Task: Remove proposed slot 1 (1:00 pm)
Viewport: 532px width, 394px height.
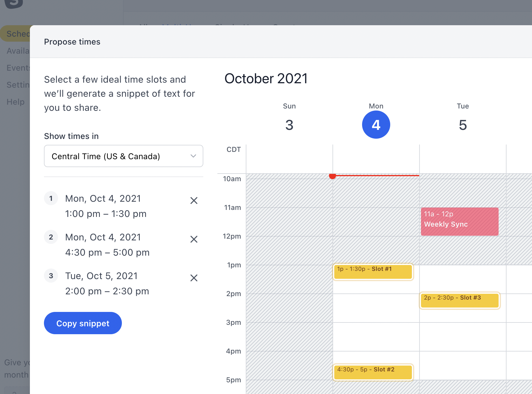Action: pos(194,201)
